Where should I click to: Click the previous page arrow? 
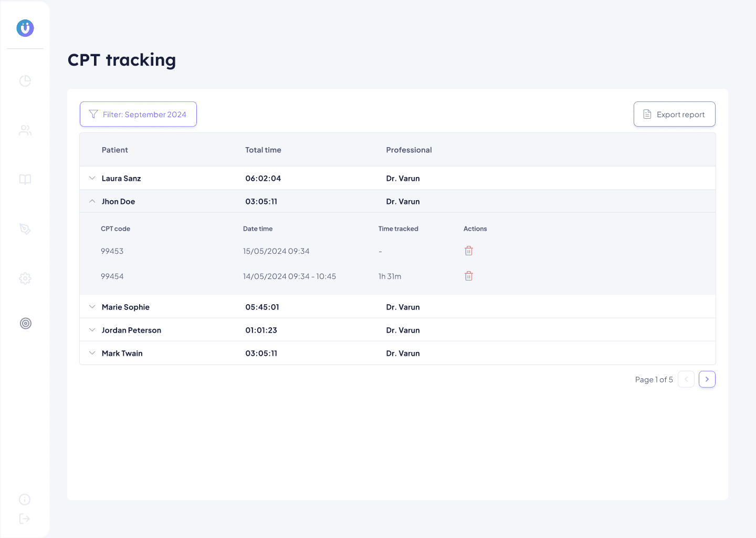click(686, 379)
